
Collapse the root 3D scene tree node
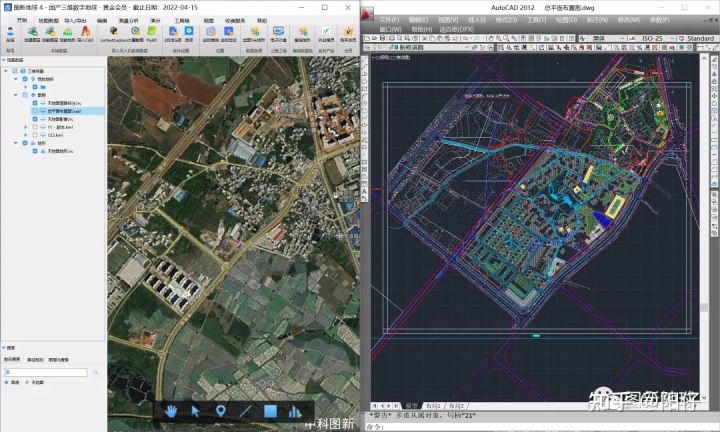[x=6, y=71]
